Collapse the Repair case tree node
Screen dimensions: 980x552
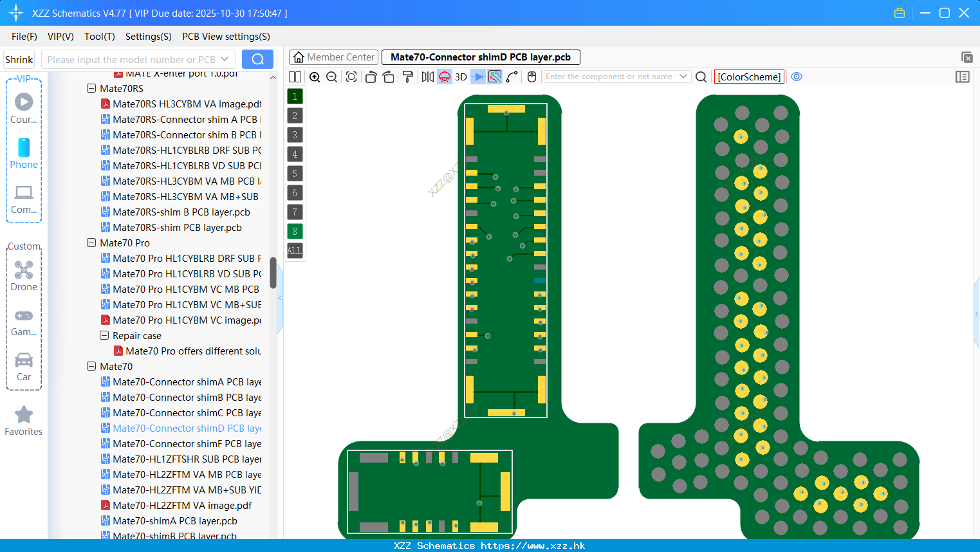point(104,336)
